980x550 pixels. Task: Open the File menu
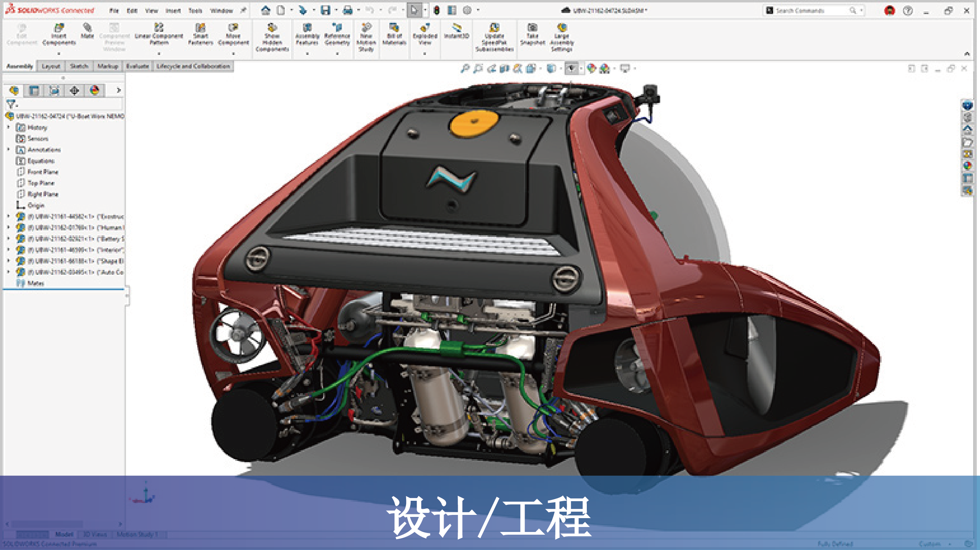click(114, 11)
